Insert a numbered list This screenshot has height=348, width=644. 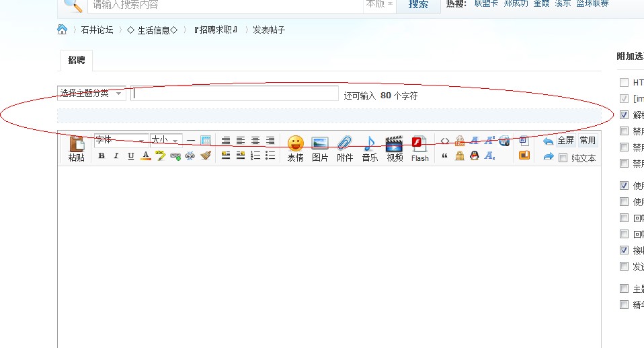[x=255, y=155]
